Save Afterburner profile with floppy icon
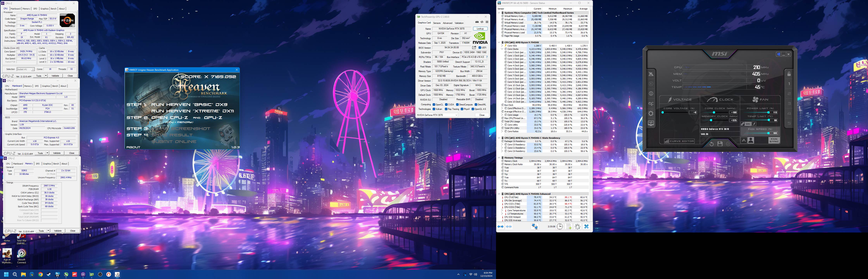The image size is (868, 279). 720,144
